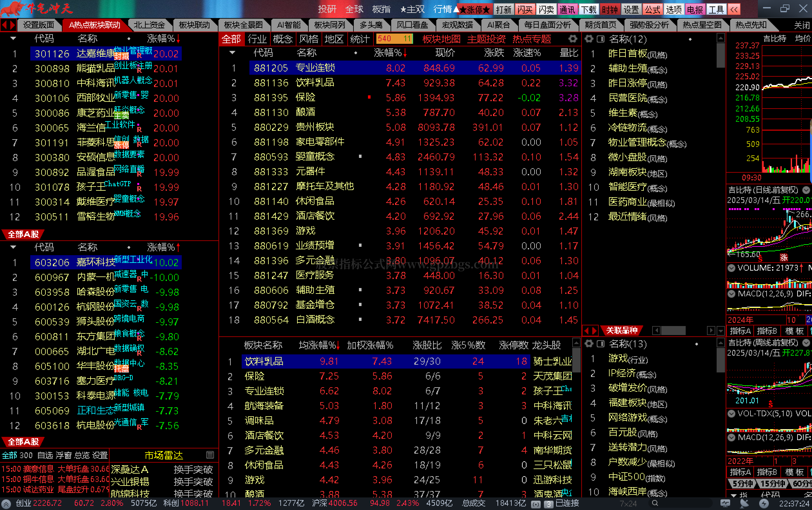Click the camera icon next to 已连接
Image resolution: width=812 pixels, height=510 pixels.
pos(536,504)
